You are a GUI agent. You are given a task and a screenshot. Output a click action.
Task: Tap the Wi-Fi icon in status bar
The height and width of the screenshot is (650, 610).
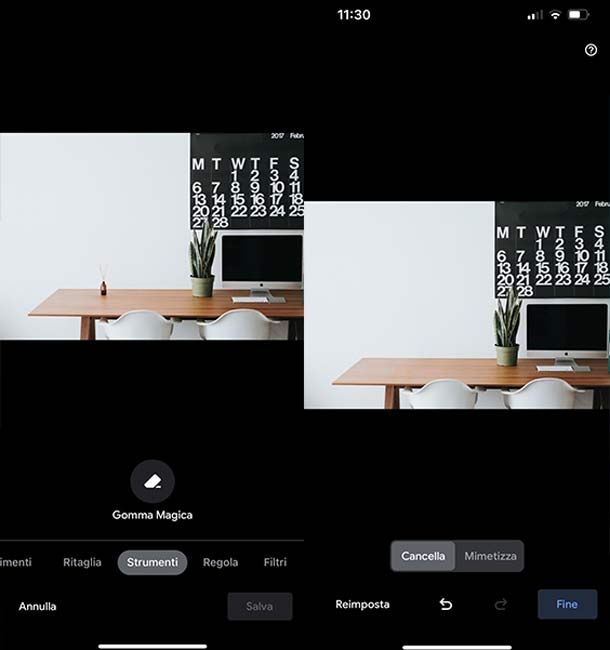pos(555,15)
